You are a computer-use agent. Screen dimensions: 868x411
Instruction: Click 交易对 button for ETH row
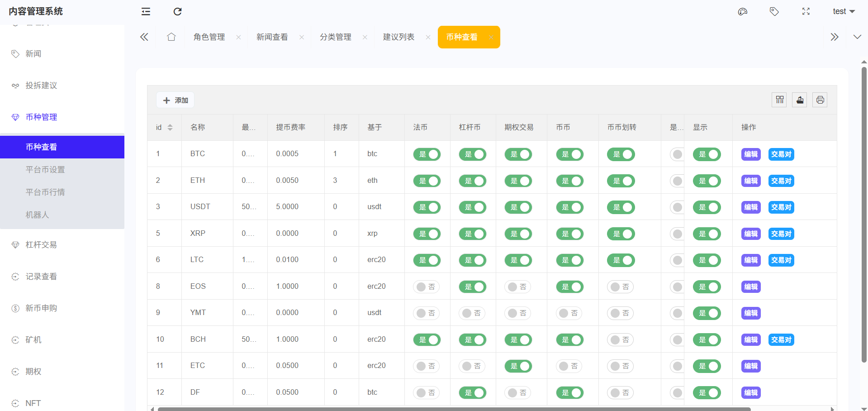pos(781,181)
